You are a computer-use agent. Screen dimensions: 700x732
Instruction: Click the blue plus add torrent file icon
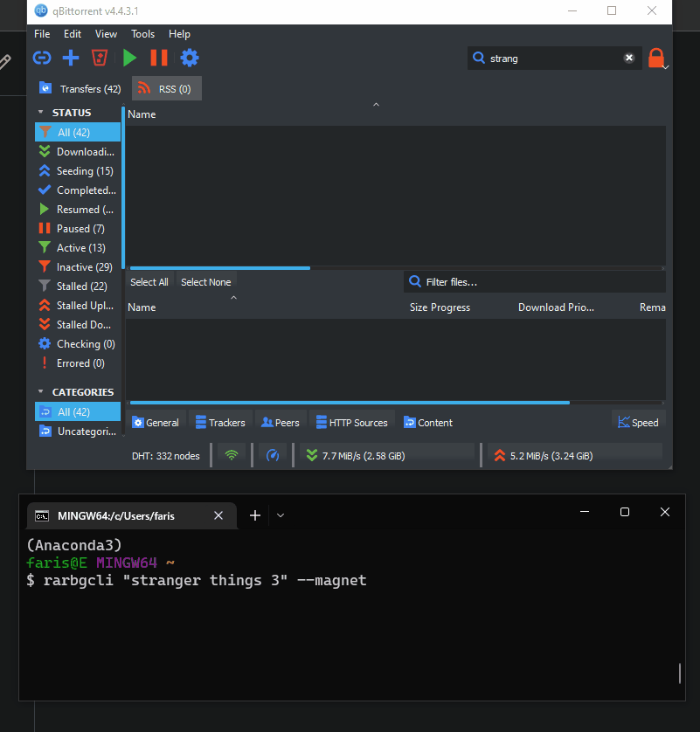[x=71, y=59]
